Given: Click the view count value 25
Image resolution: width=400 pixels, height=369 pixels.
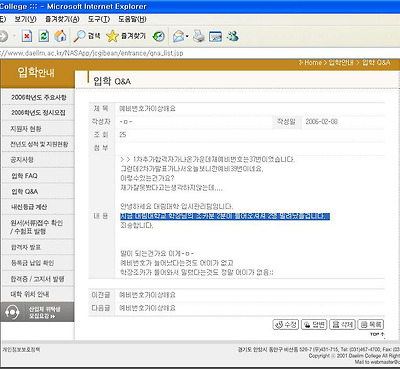Looking at the screenshot, I should (123, 135).
